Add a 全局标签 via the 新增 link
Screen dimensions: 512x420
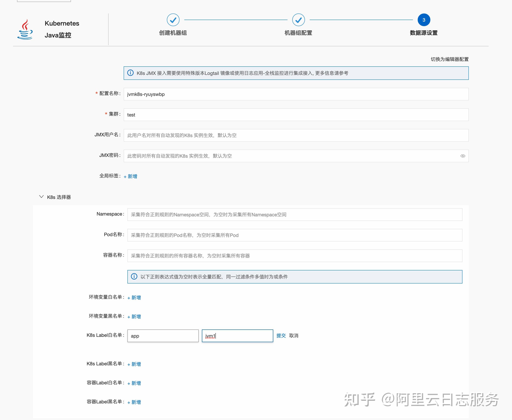[130, 176]
